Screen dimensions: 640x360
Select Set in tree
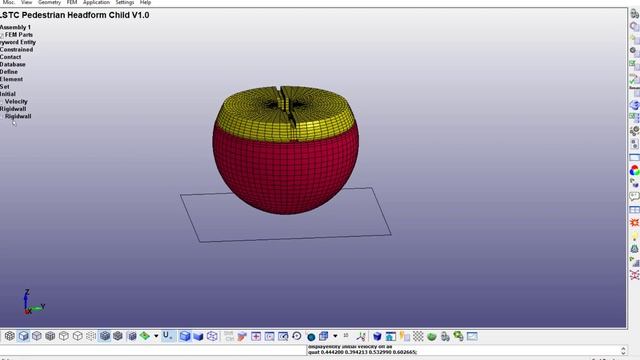coord(4,87)
